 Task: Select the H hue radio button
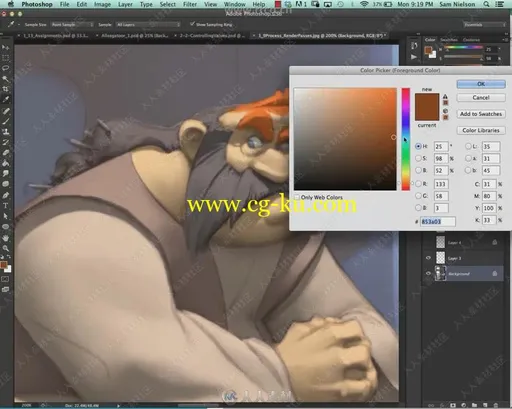(418, 146)
